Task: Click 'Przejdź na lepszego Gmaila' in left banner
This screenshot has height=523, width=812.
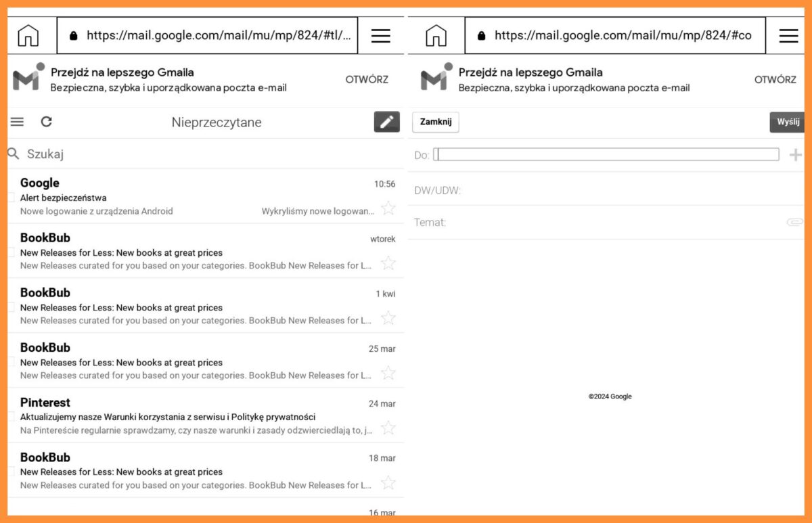Action: tap(122, 72)
